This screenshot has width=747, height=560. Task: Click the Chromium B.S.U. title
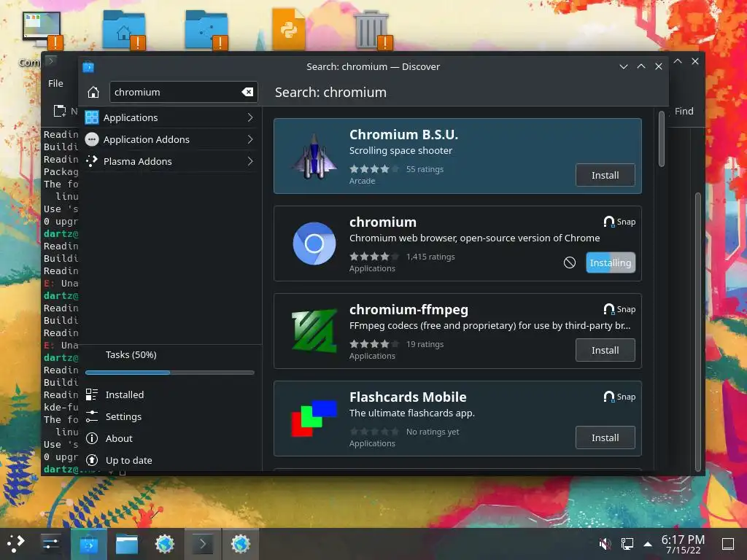(403, 135)
